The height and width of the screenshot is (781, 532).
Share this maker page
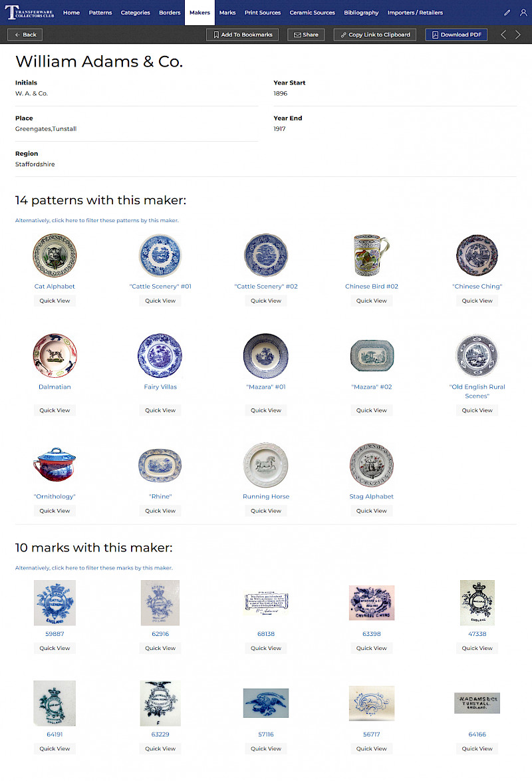click(x=306, y=35)
